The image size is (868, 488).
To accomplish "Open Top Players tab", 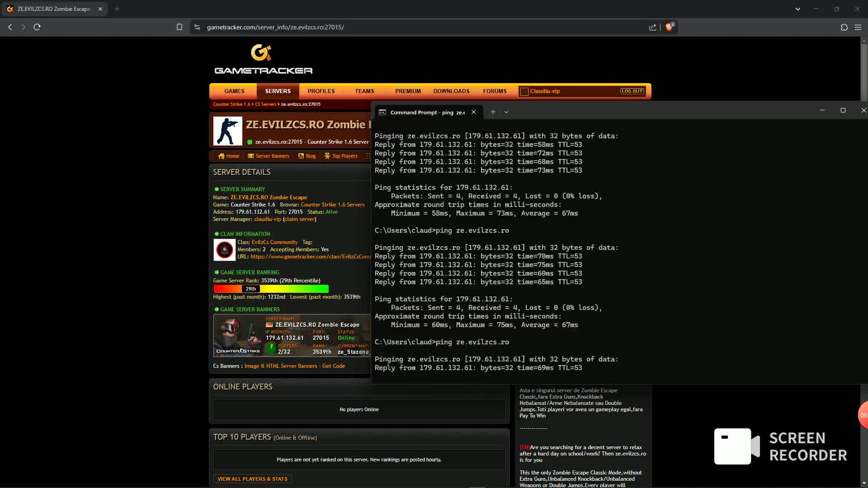I will pos(341,156).
